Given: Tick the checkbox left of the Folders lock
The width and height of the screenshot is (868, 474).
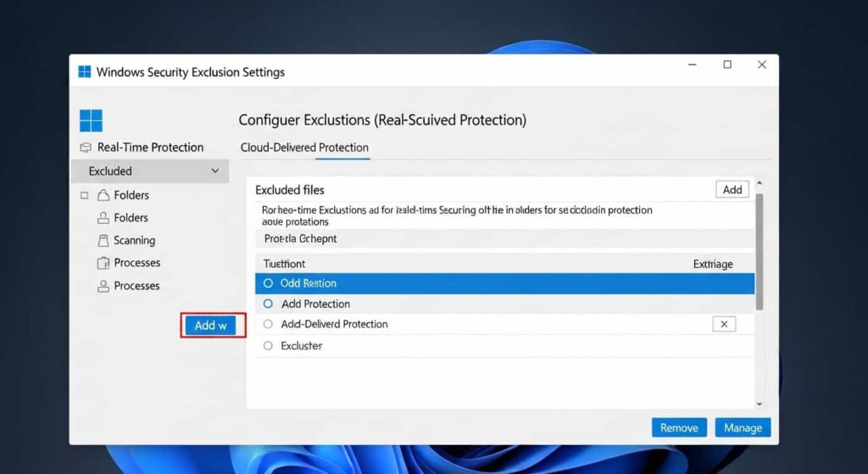Looking at the screenshot, I should [x=84, y=195].
